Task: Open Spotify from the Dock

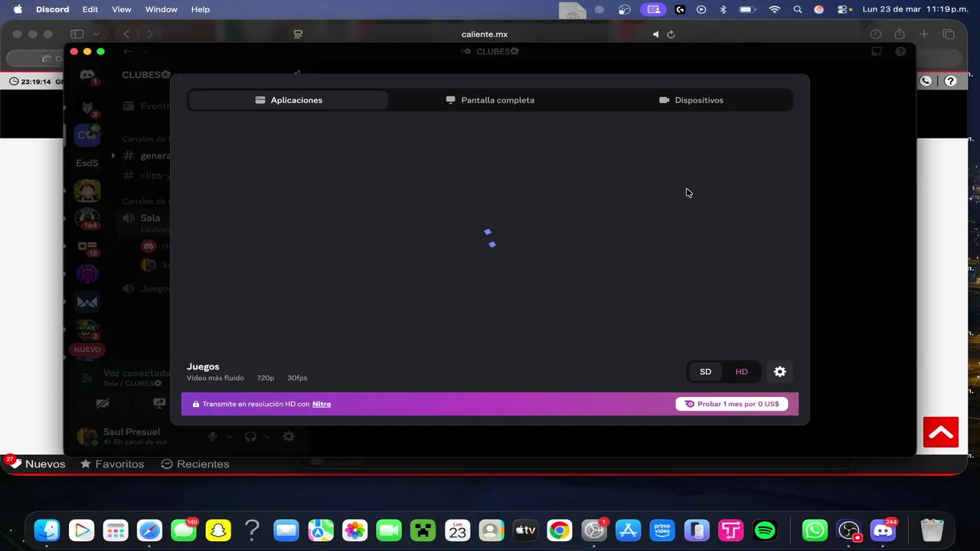Action: tap(765, 530)
